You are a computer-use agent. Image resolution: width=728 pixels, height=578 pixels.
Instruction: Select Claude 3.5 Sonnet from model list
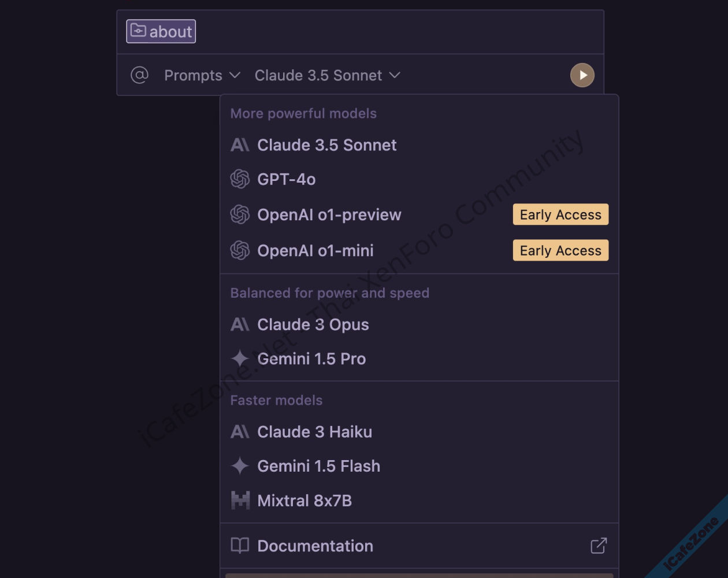point(326,145)
